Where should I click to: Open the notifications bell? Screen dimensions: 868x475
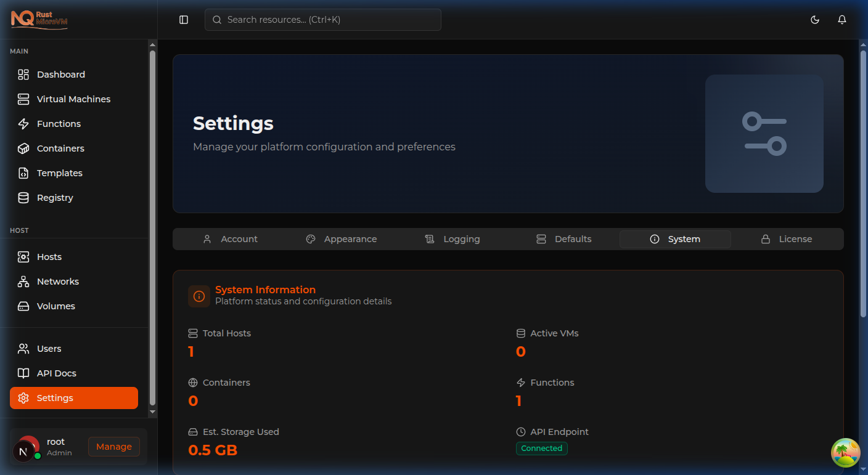click(x=842, y=19)
